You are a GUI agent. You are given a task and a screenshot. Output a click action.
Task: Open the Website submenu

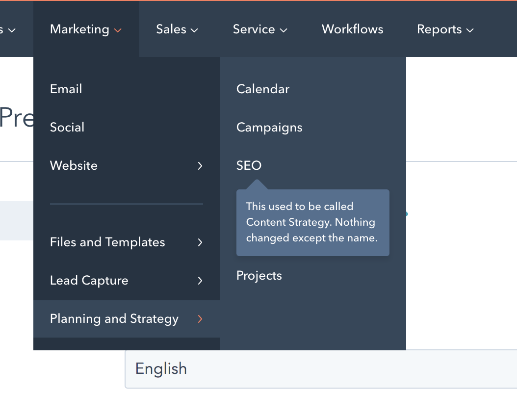click(x=74, y=165)
